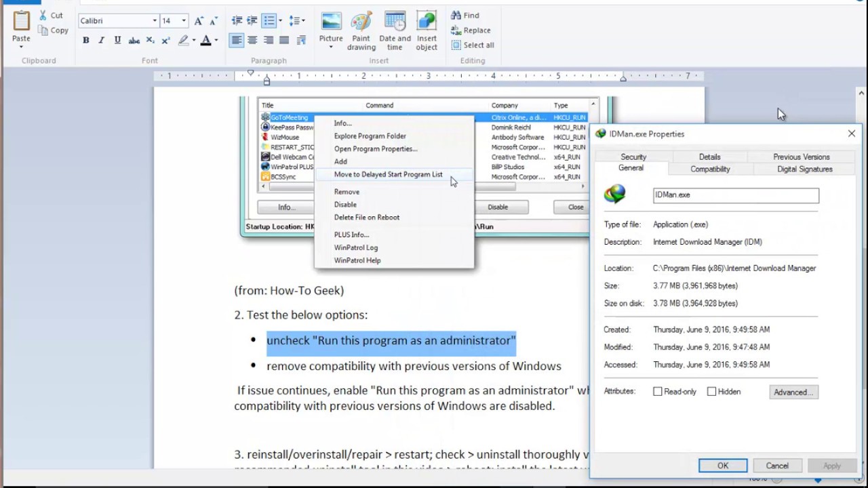Viewport: 868px width, 488px height.
Task: Click the first-line indent ruler marker
Action: 250,73
